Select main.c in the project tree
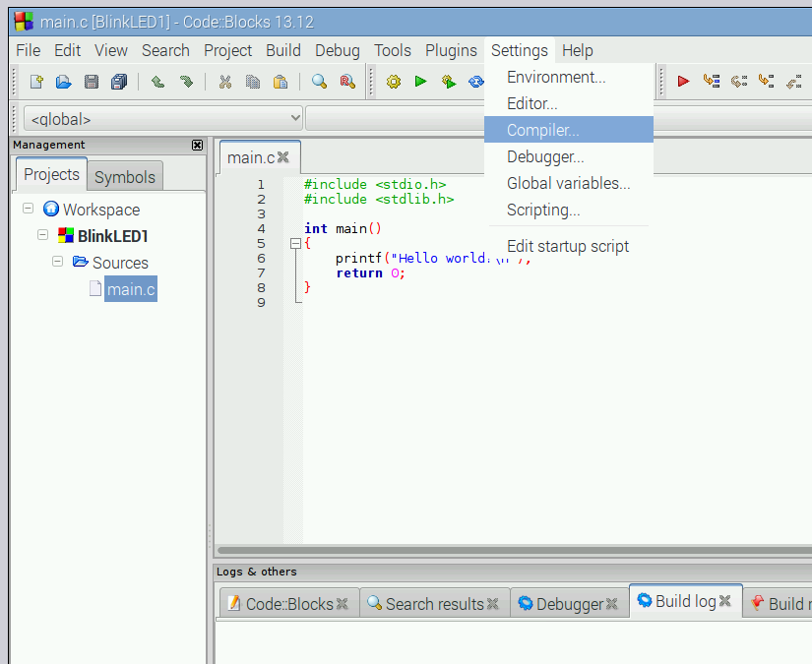Viewport: 812px width, 664px height. click(x=130, y=289)
